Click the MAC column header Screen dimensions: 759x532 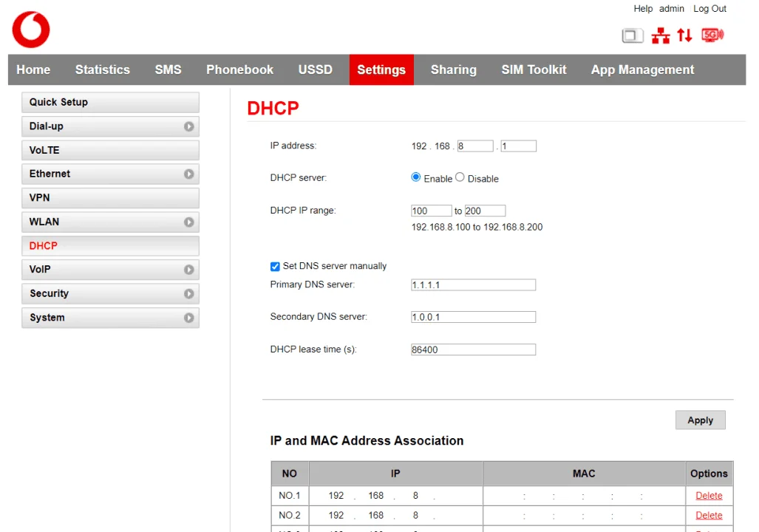584,474
